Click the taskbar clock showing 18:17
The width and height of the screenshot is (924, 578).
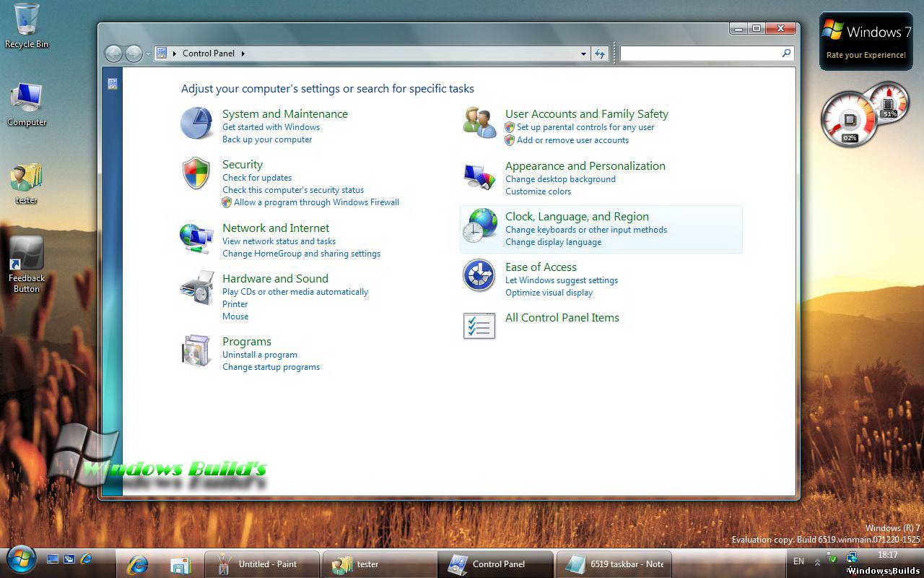[888, 556]
